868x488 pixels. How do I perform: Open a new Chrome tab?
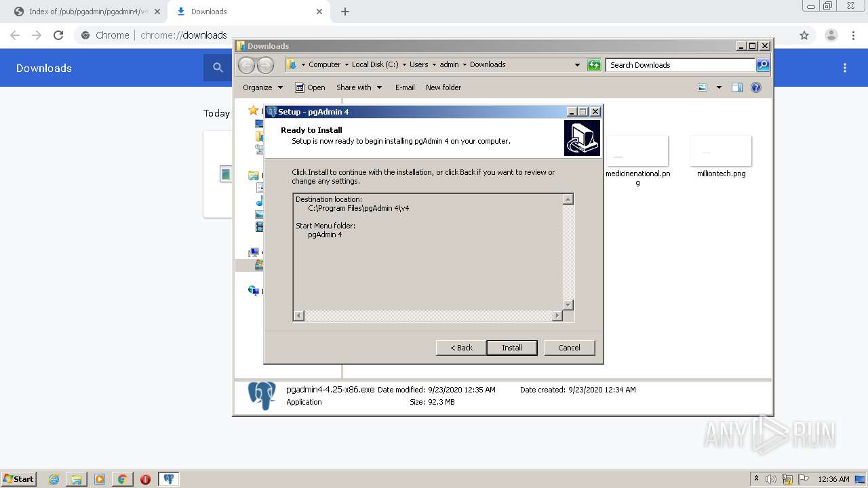click(345, 12)
